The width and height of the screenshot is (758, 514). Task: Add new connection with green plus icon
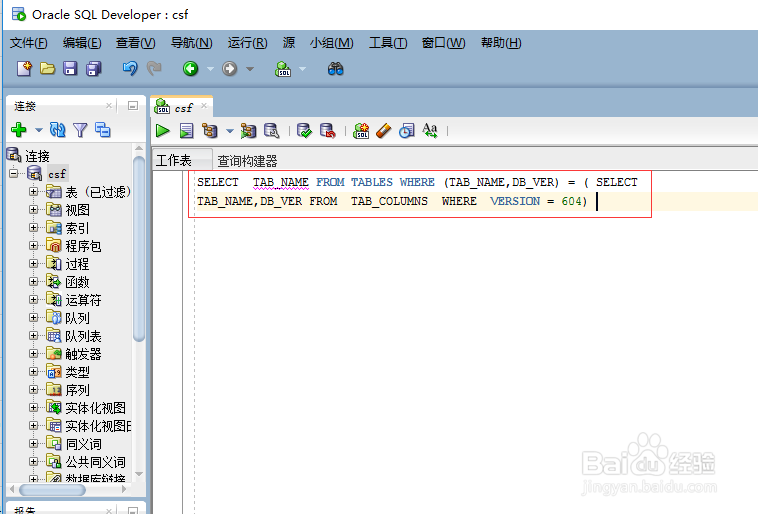[19, 130]
